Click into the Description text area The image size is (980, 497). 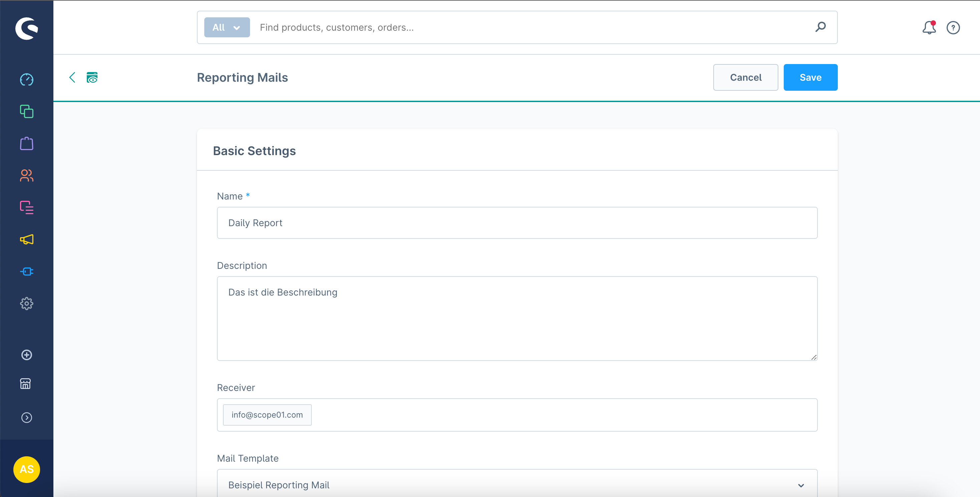pos(517,318)
